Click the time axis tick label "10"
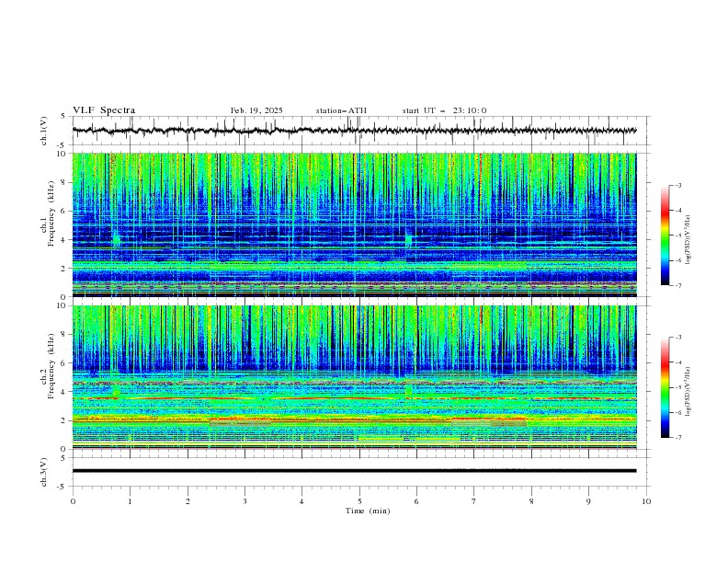Image resolution: width=728 pixels, height=563 pixels. point(646,501)
